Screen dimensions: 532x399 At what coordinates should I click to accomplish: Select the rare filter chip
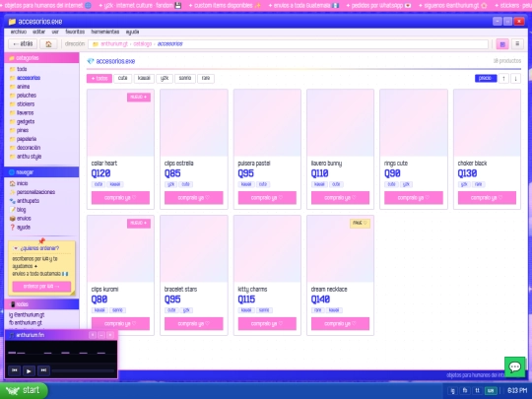(206, 79)
